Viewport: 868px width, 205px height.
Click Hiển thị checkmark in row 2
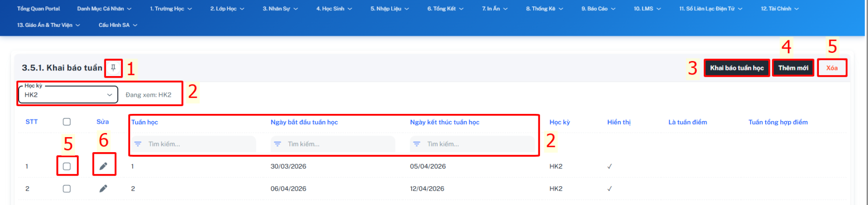pyautogui.click(x=610, y=188)
